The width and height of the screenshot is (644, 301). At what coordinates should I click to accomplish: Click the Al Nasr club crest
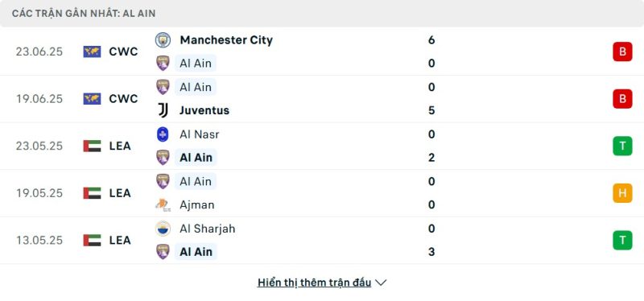click(x=163, y=134)
